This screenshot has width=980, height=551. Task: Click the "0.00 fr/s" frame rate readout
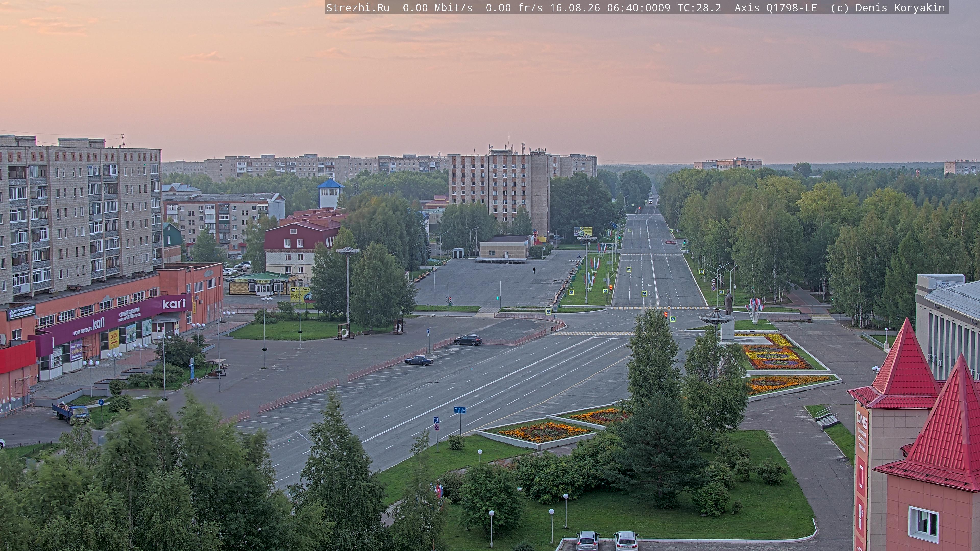[514, 8]
